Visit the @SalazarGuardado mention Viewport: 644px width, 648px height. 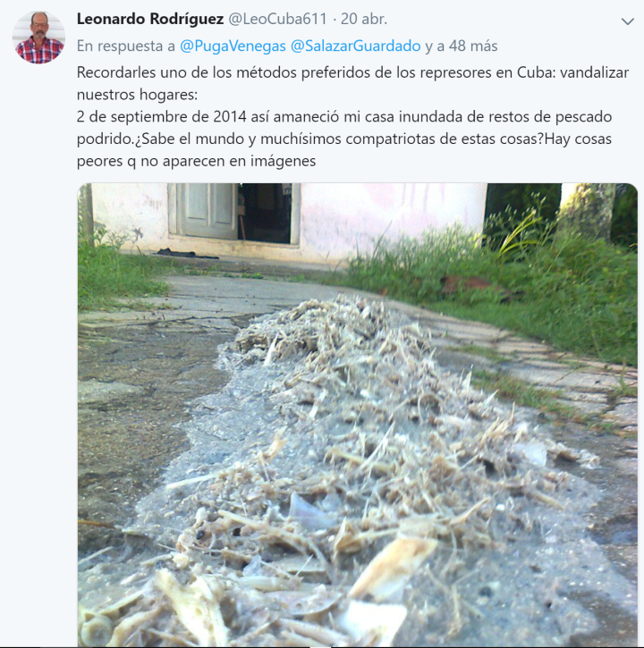click(x=356, y=46)
